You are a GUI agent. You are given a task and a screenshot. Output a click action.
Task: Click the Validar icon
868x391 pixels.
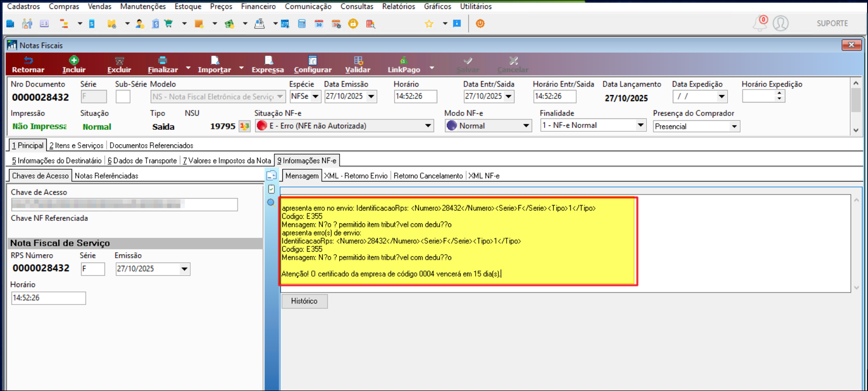(x=358, y=61)
